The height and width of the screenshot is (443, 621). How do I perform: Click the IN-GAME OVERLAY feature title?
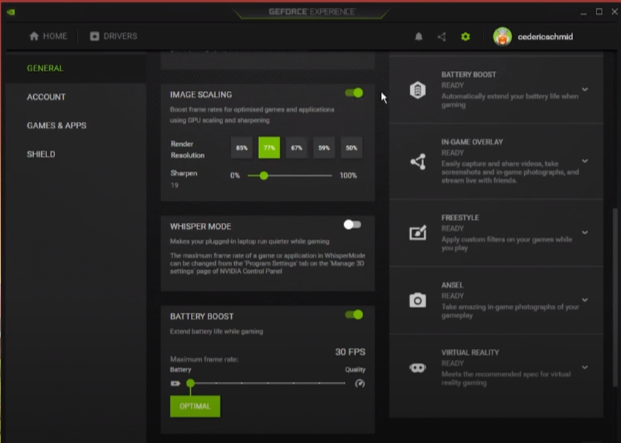click(472, 142)
